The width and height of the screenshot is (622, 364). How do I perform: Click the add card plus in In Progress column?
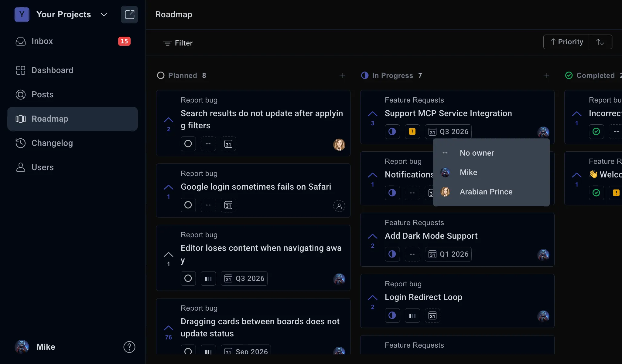pyautogui.click(x=547, y=76)
